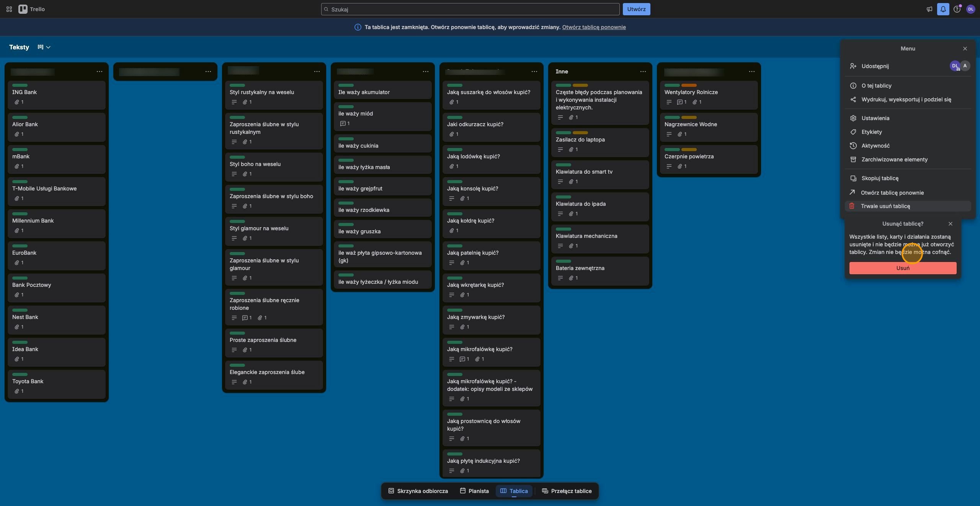Screen dimensions: 980x506
Task: Expand the board view switcher dropdown
Action: point(44,47)
